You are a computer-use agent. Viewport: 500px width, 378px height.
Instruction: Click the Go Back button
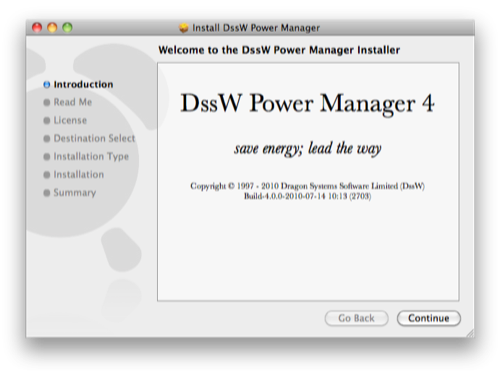click(x=356, y=318)
